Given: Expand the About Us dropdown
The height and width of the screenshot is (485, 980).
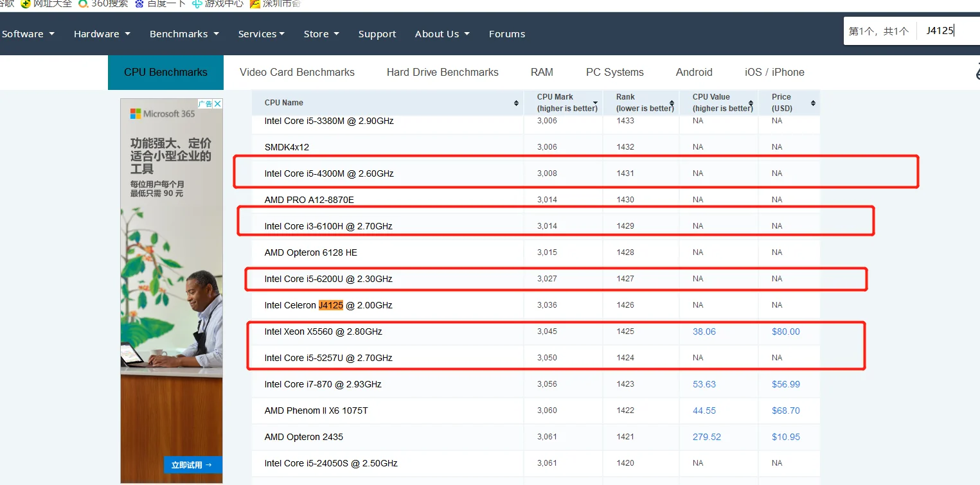Looking at the screenshot, I should pyautogui.click(x=442, y=34).
